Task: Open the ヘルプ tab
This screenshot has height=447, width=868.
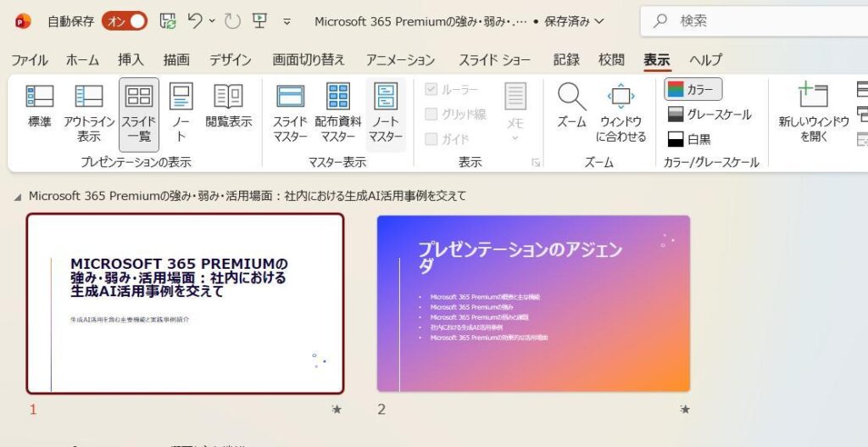Action: [x=705, y=60]
